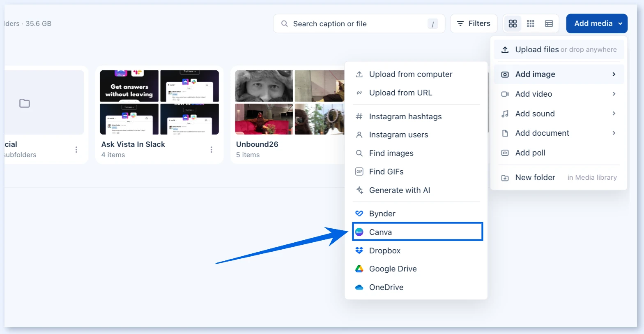
Task: Switch to small grid view icon
Action: (x=531, y=23)
